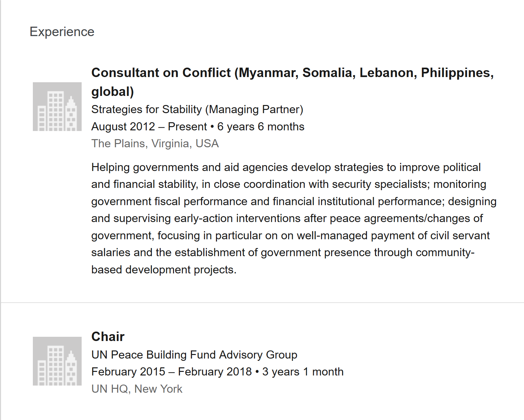Click the Strategies for Stability company logo placeholder

[57, 107]
